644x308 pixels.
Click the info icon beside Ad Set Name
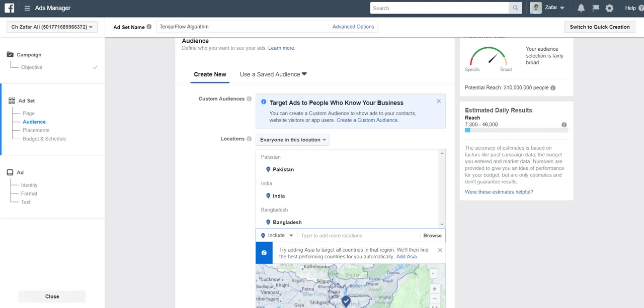click(149, 27)
